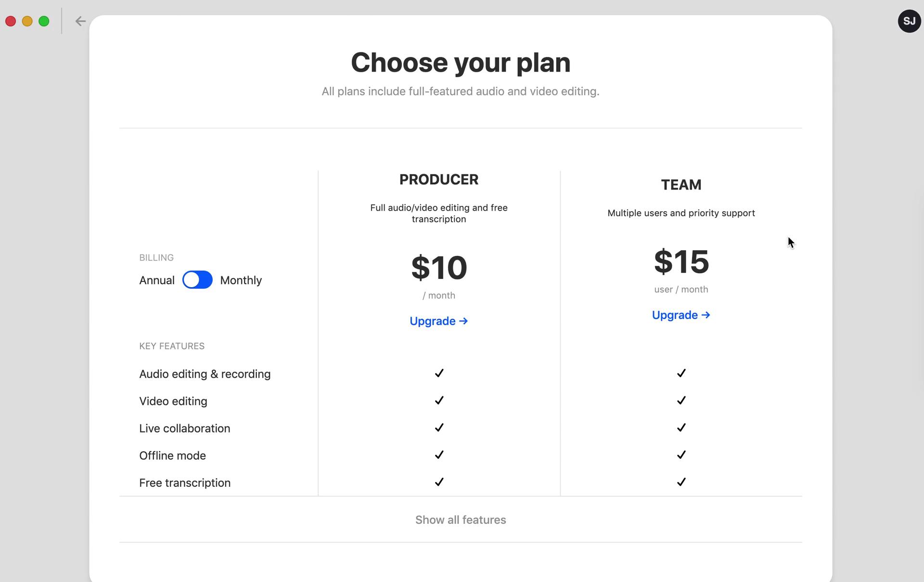Click the checkmark icon for Team video editing
The height and width of the screenshot is (582, 924).
coord(681,400)
